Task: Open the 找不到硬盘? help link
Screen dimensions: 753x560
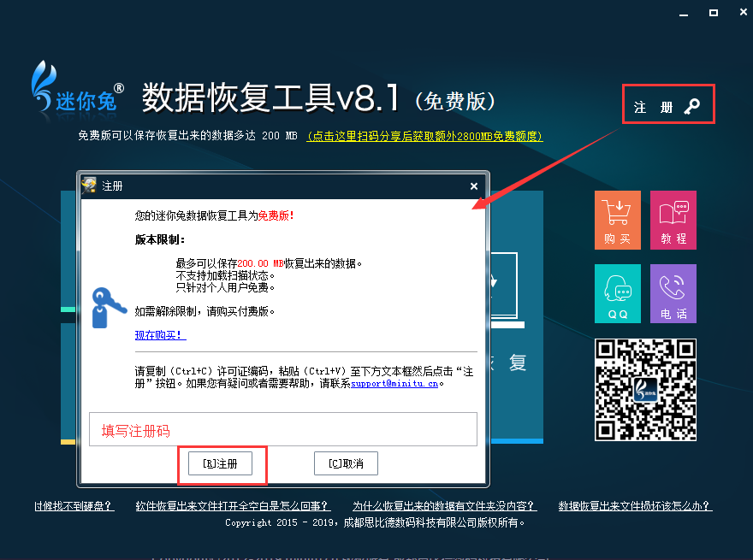Action: point(74,506)
